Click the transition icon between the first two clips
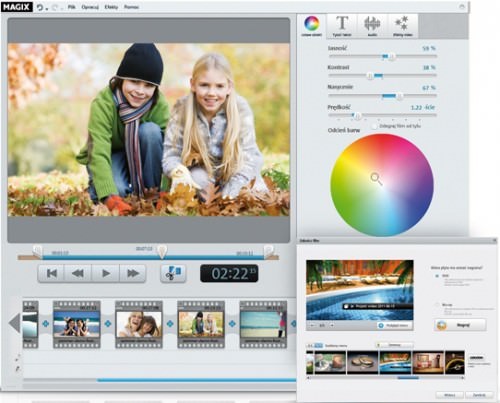The image size is (500, 403). pyautogui.click(x=46, y=323)
